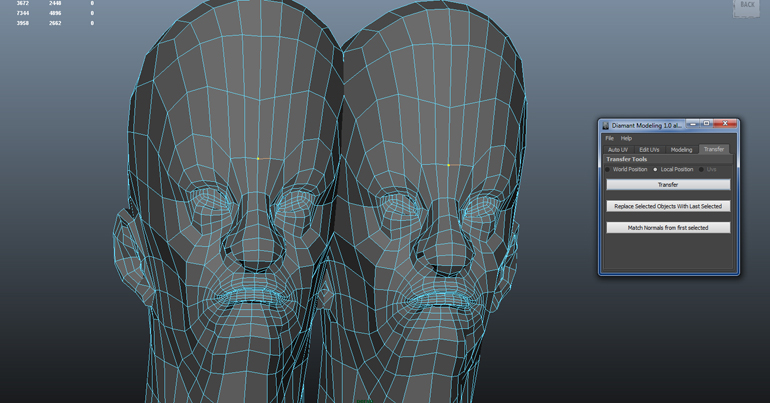Select the UVs radio option
The image size is (770, 403).
tap(702, 169)
